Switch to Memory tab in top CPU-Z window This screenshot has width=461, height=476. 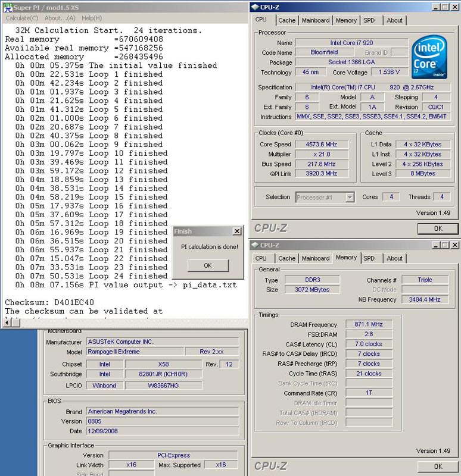(346, 20)
